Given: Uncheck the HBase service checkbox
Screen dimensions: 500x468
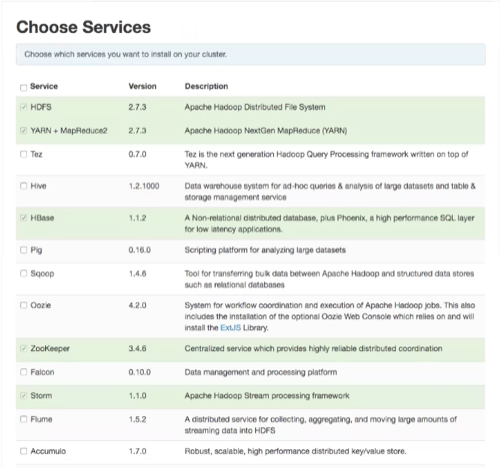Looking at the screenshot, I should 23,218.
